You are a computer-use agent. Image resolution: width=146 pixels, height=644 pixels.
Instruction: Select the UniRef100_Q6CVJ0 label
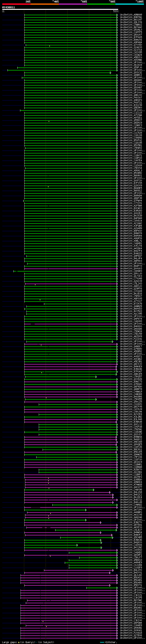coord(131,364)
